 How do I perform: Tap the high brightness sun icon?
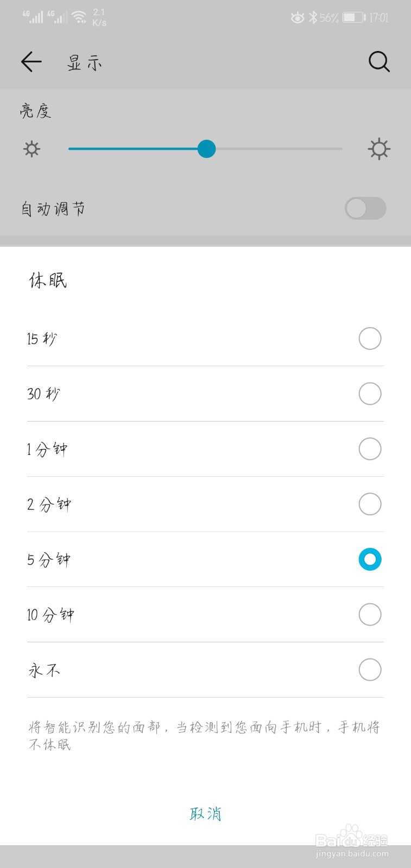point(379,149)
